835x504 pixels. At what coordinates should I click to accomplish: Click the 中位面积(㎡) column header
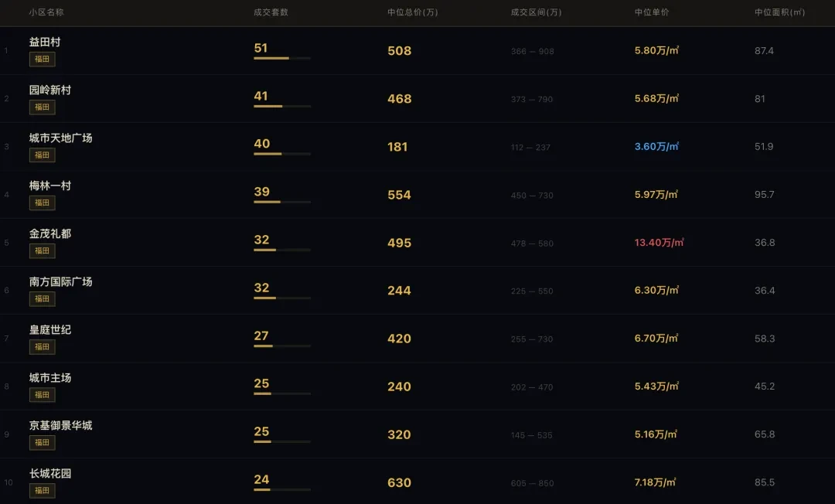point(779,12)
